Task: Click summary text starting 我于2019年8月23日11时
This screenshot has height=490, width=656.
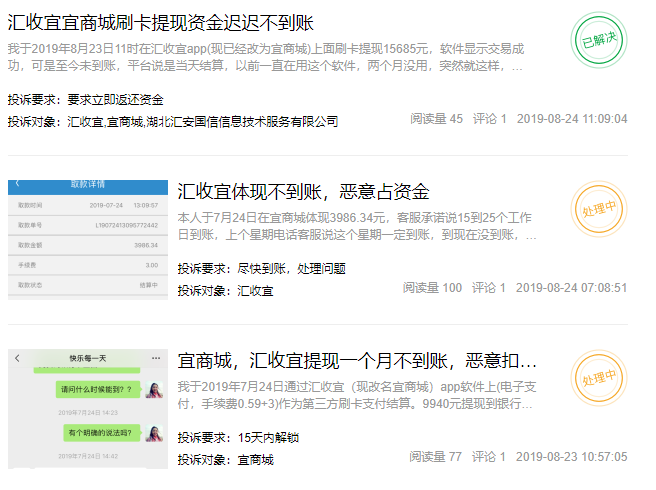Action: pyautogui.click(x=266, y=57)
